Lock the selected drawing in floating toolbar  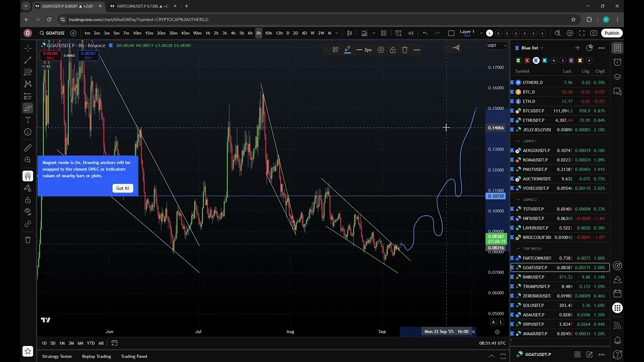(393, 50)
